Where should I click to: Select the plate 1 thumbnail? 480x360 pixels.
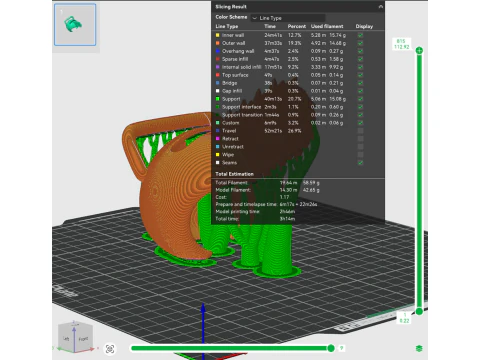click(x=75, y=25)
